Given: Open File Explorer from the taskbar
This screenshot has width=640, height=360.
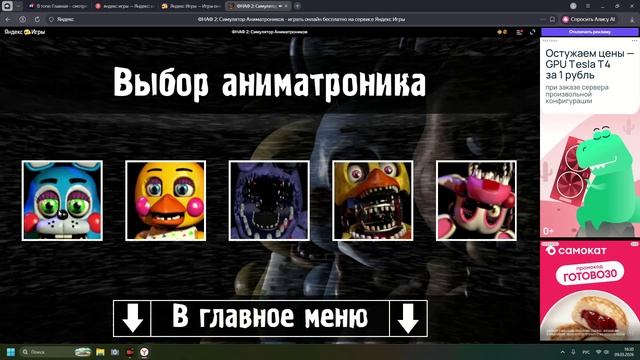Looking at the screenshot, I should click(100, 352).
